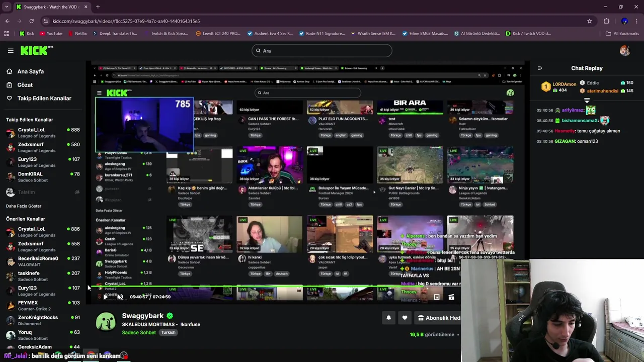The height and width of the screenshot is (362, 644).
Task: Open Rode NT1 Signature bookmark
Action: click(x=322, y=34)
